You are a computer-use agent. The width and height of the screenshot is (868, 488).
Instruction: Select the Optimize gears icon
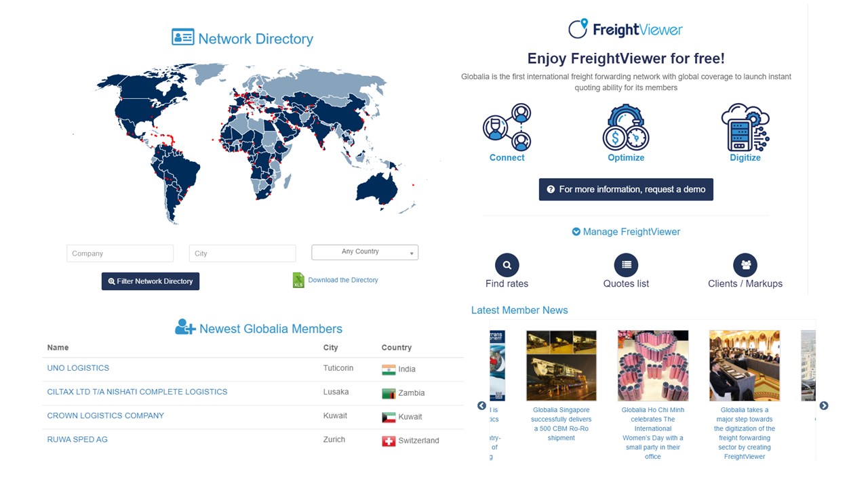(625, 127)
